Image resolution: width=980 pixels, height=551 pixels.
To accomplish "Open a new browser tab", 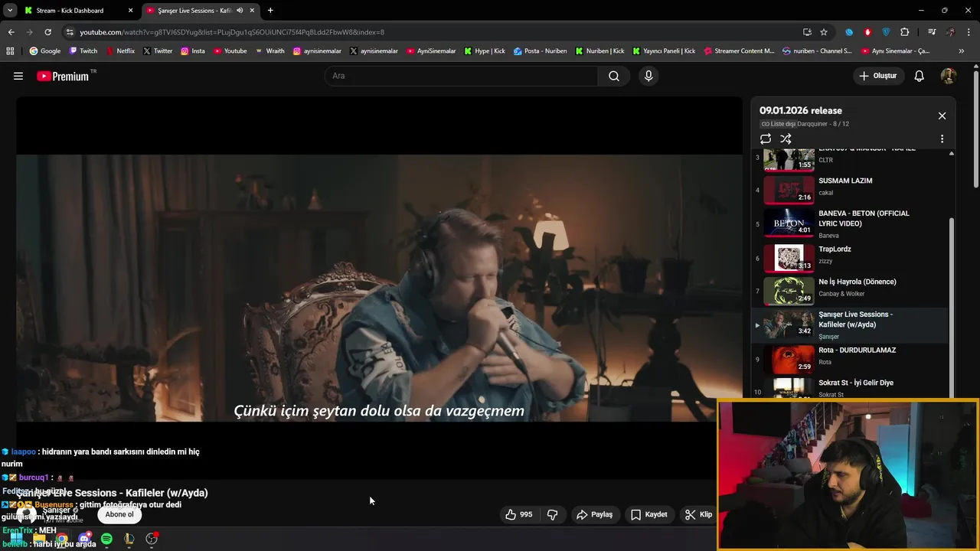I will click(x=270, y=11).
